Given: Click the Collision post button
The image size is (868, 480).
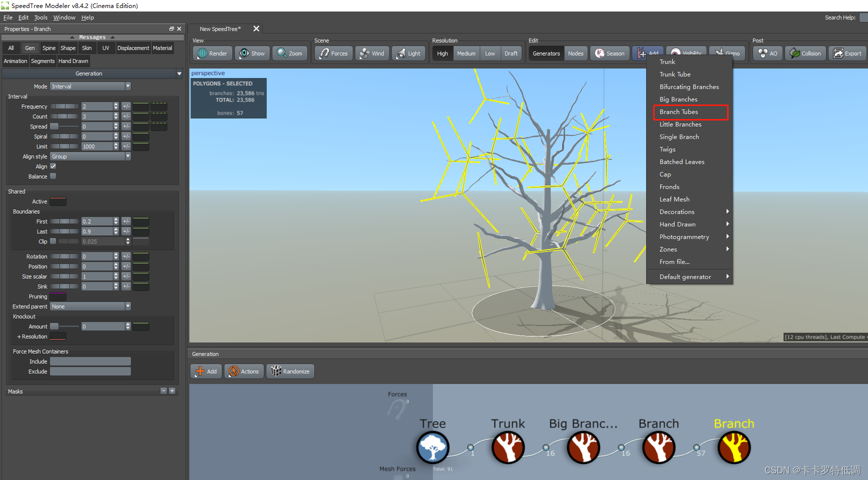Looking at the screenshot, I should (806, 53).
